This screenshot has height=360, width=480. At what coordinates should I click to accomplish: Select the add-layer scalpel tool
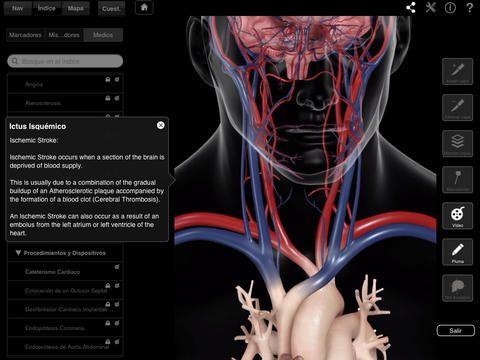[457, 71]
